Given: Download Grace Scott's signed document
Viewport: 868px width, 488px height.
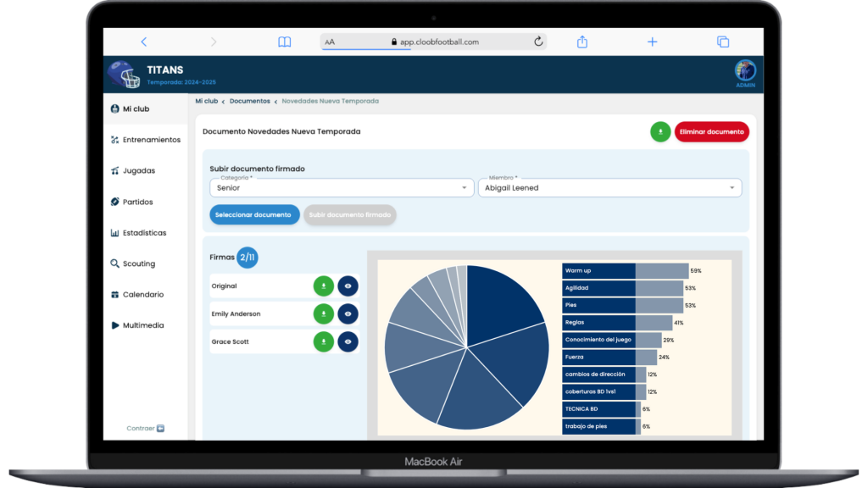Looking at the screenshot, I should click(323, 342).
